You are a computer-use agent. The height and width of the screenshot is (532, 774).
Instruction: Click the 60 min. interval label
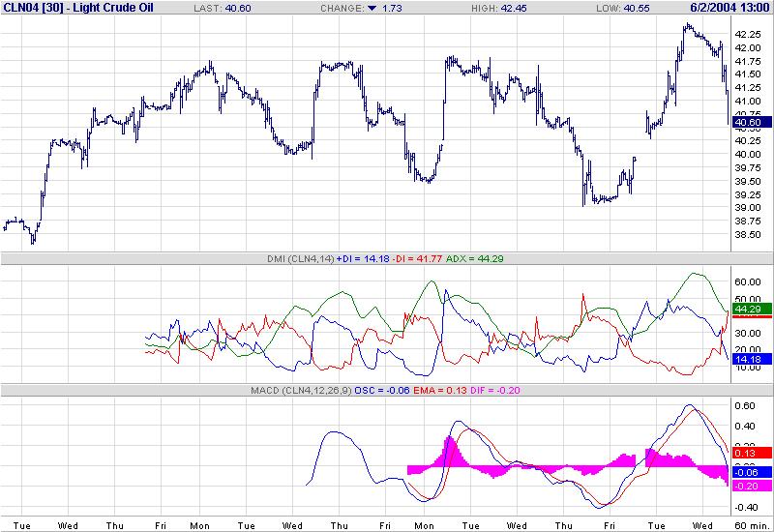coord(754,525)
